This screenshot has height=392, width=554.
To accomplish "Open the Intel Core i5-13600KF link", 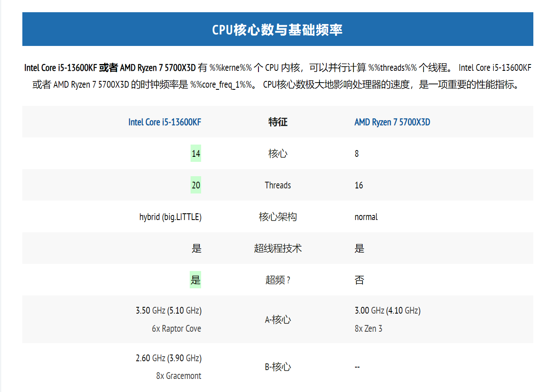I will (x=165, y=122).
